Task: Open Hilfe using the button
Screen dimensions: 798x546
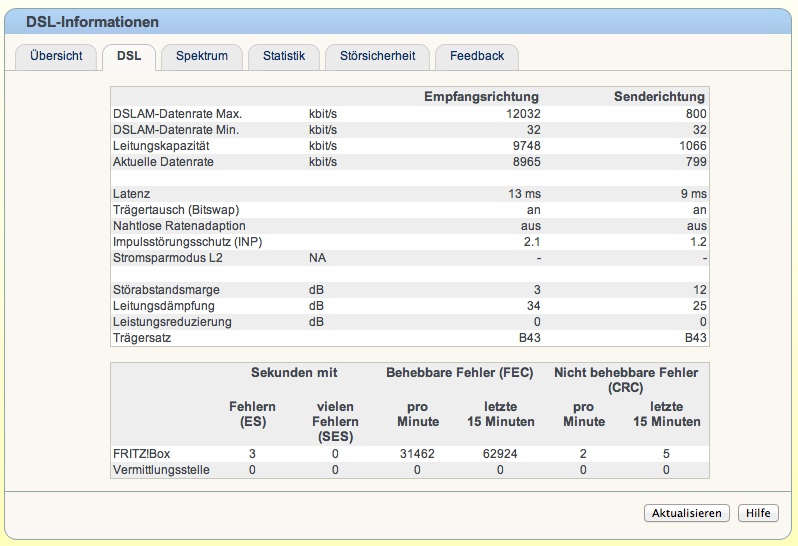Action: point(758,513)
